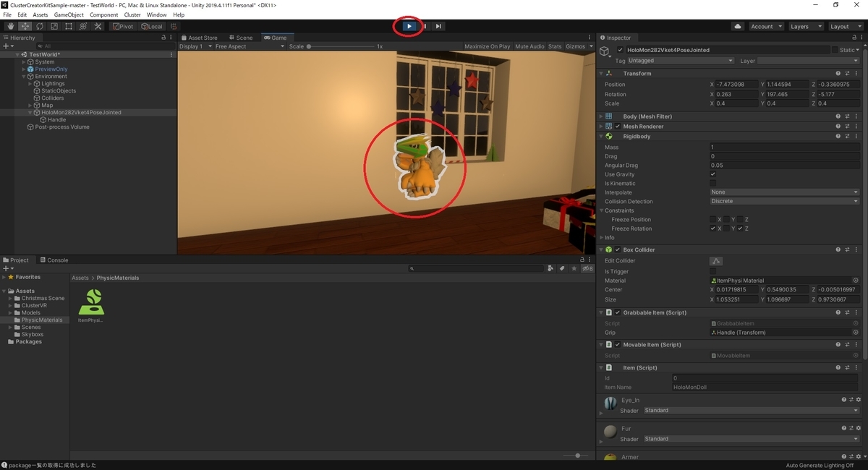
Task: Open Fur material help icon
Action: click(x=843, y=429)
